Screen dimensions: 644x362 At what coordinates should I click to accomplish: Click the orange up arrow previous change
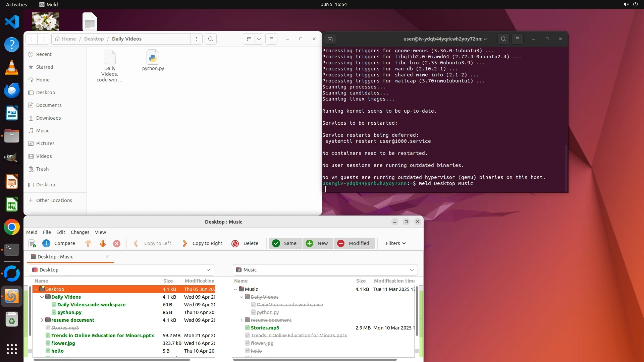[x=88, y=243]
